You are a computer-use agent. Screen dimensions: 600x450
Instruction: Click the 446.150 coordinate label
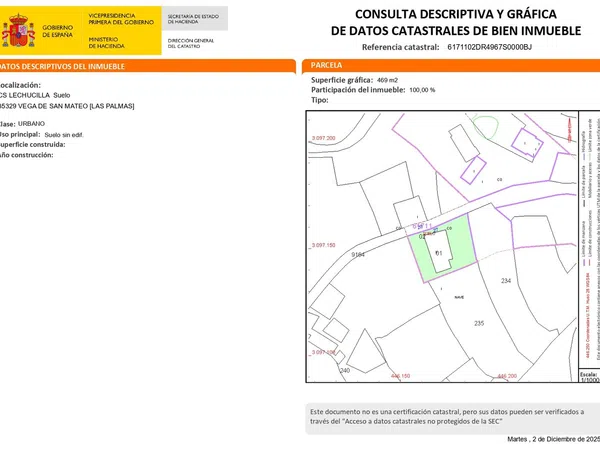[x=400, y=376]
